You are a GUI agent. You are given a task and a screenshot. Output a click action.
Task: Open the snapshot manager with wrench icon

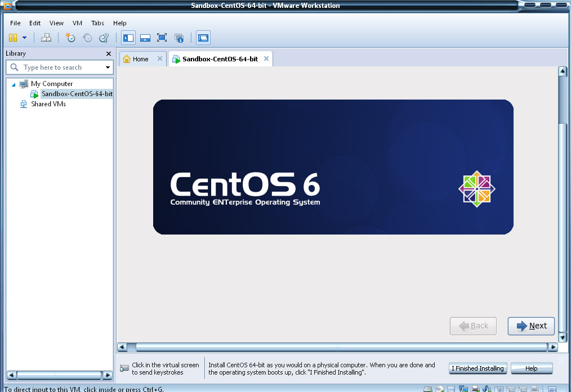104,38
